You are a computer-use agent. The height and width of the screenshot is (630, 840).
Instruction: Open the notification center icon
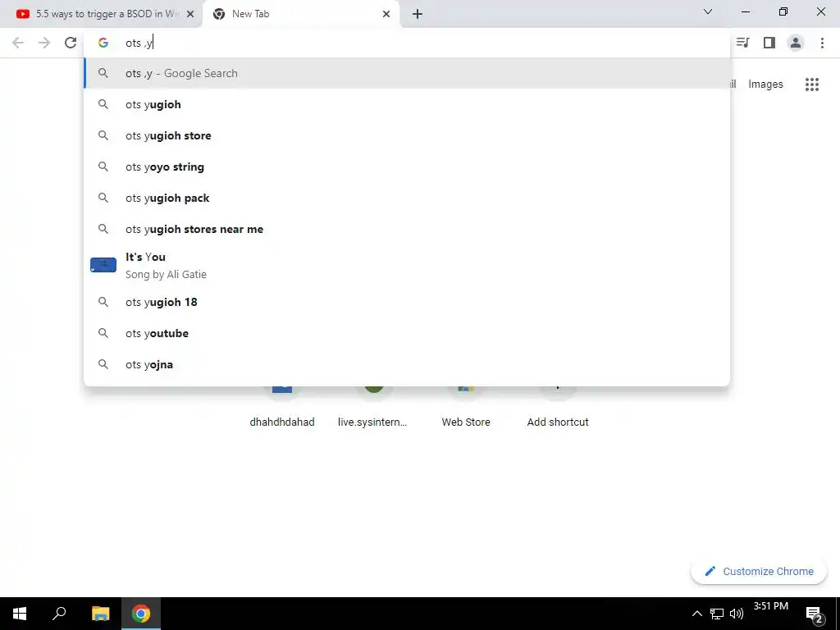[x=815, y=614]
